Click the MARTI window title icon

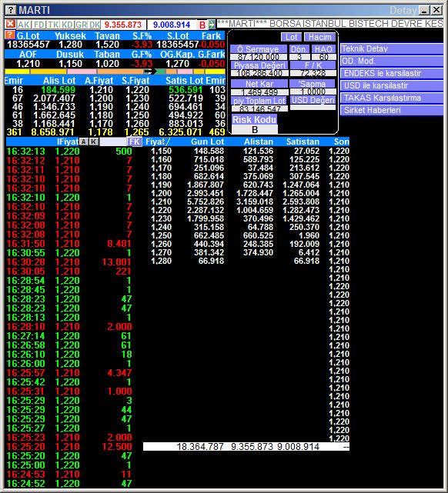tap(10, 10)
